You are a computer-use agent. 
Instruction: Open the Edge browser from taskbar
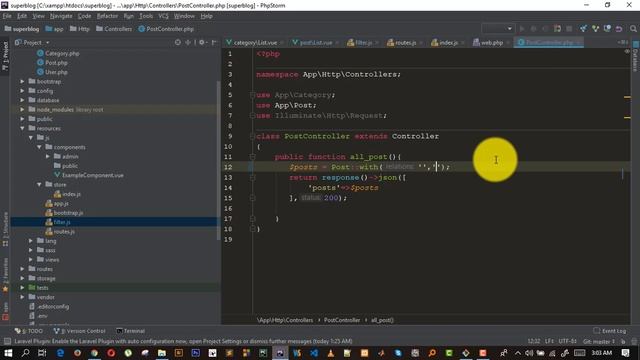point(60,353)
